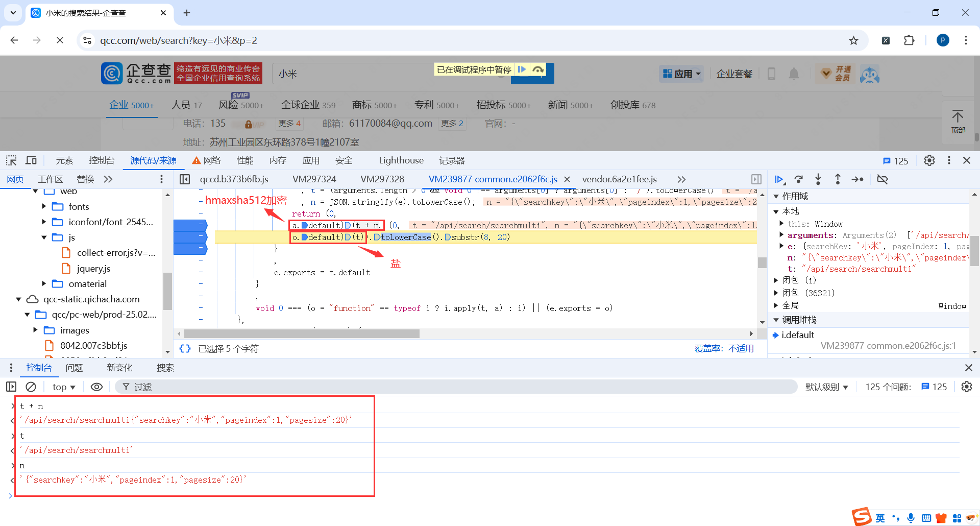Go back to previous page
Viewport: 980px width, 526px height.
[14, 40]
